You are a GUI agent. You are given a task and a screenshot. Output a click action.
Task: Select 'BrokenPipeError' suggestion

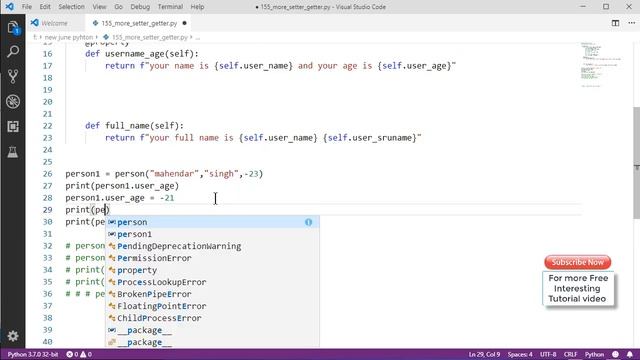click(212, 294)
